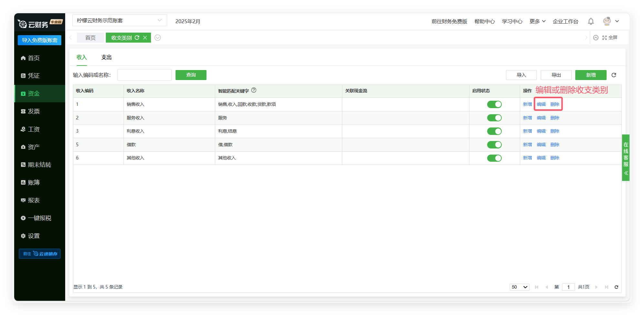
Task: Click the notification bell icon
Action: tap(591, 21)
